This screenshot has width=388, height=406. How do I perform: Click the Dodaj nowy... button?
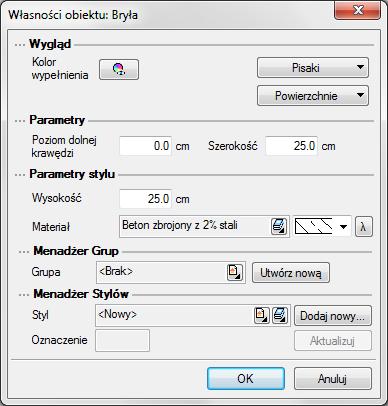pos(333,316)
